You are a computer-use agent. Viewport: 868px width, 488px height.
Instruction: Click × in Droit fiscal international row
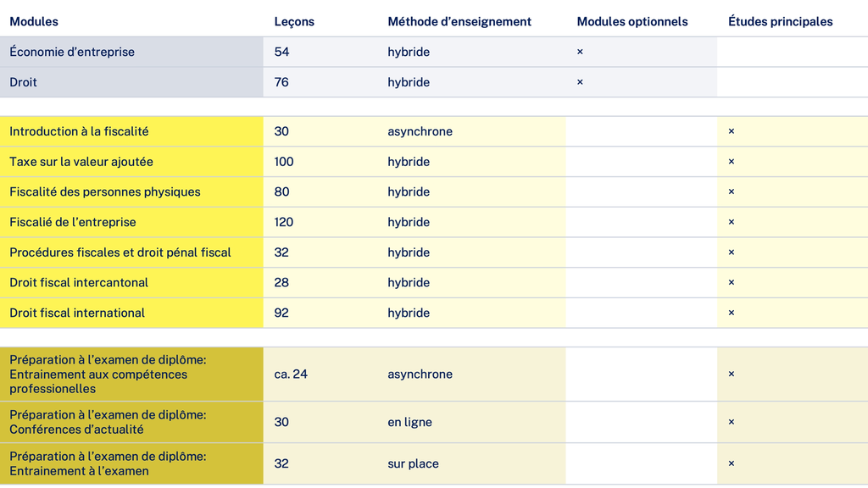click(731, 313)
